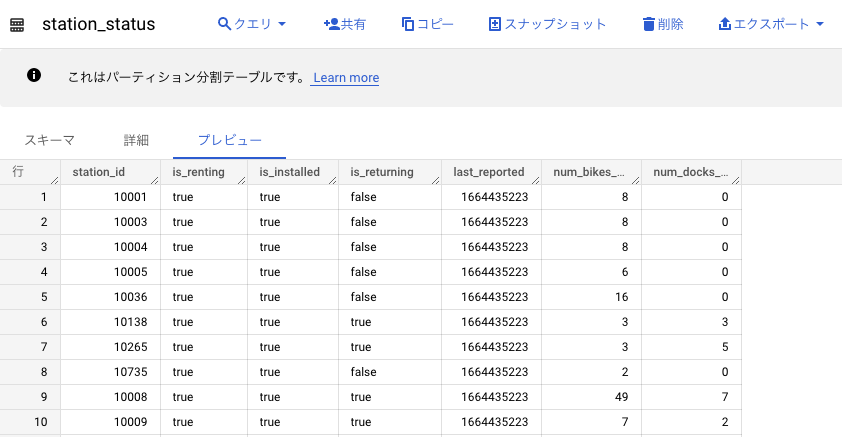Click the snapshot icon
Screen dimensions: 842x437
coord(495,24)
